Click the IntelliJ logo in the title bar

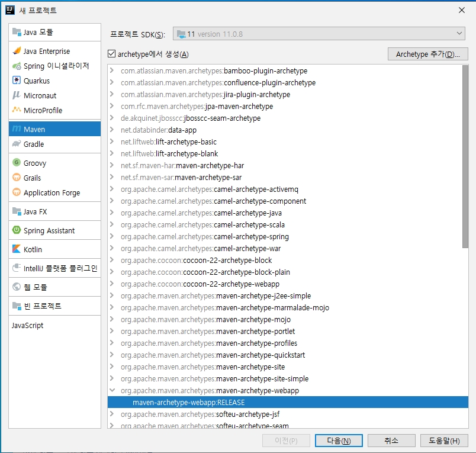pyautogui.click(x=9, y=10)
